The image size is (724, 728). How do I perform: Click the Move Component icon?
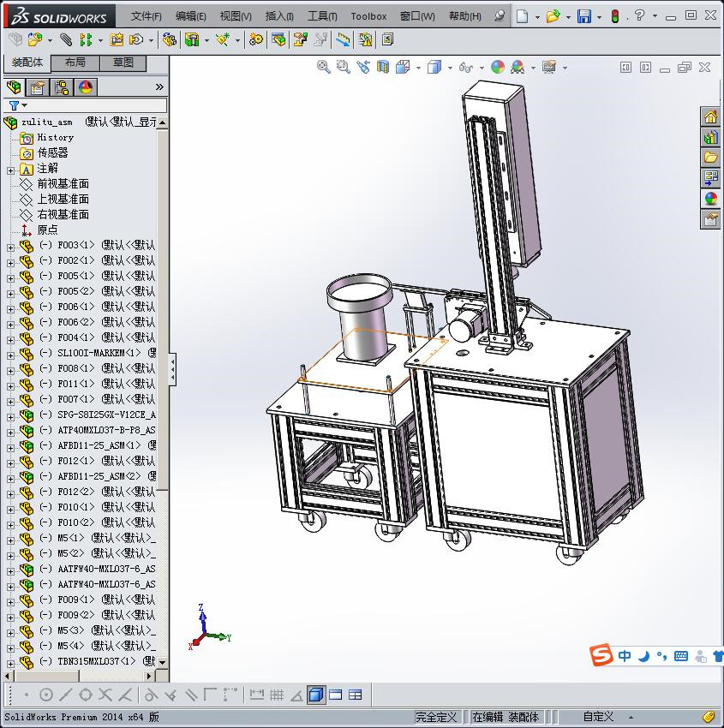[x=136, y=40]
